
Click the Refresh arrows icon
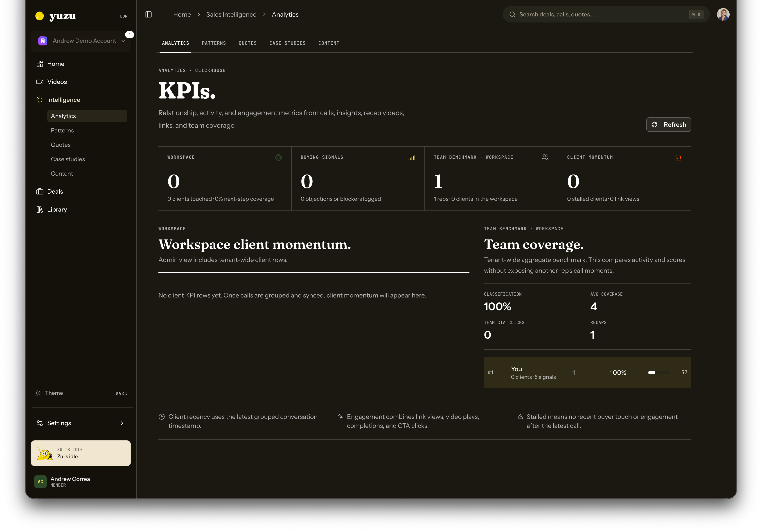point(654,125)
